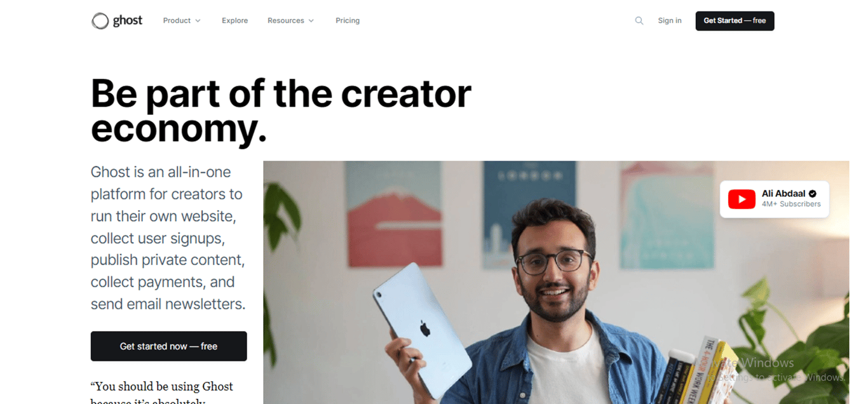Click the 4M+ Subscribers text
The height and width of the screenshot is (404, 868).
coord(791,204)
